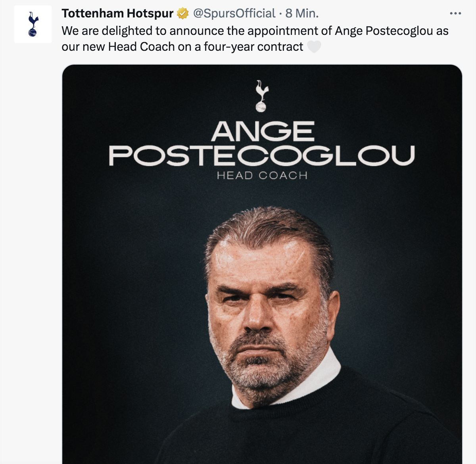Open the tweet's three-dot more menu

pyautogui.click(x=455, y=14)
